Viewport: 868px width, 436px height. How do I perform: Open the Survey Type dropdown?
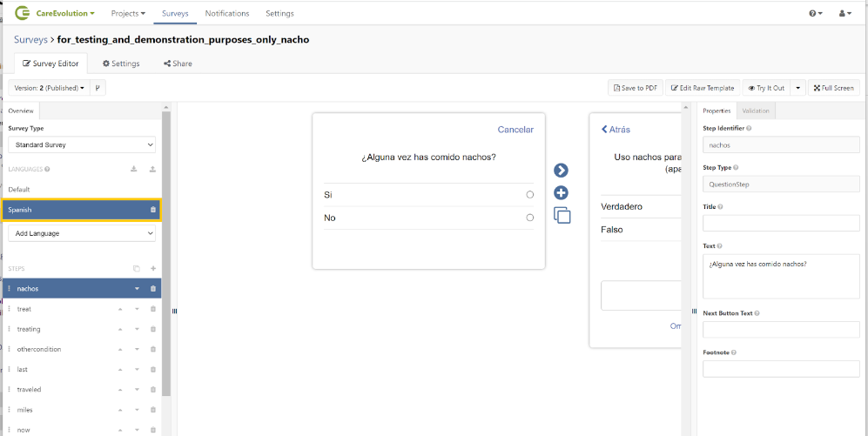click(x=82, y=144)
